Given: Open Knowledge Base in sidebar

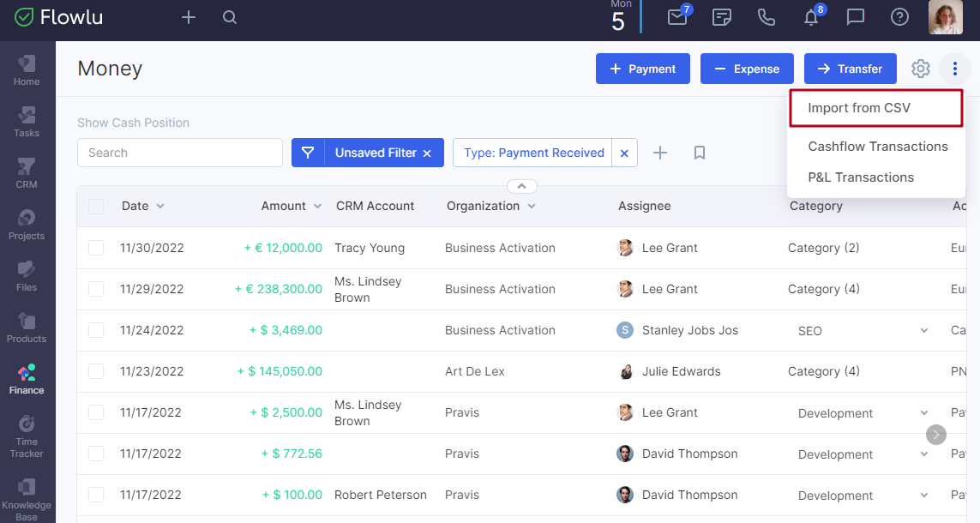Looking at the screenshot, I should pos(27,500).
